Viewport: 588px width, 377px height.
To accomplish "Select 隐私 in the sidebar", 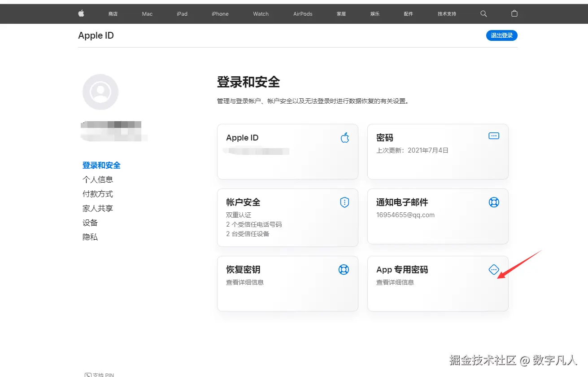I will pyautogui.click(x=90, y=237).
